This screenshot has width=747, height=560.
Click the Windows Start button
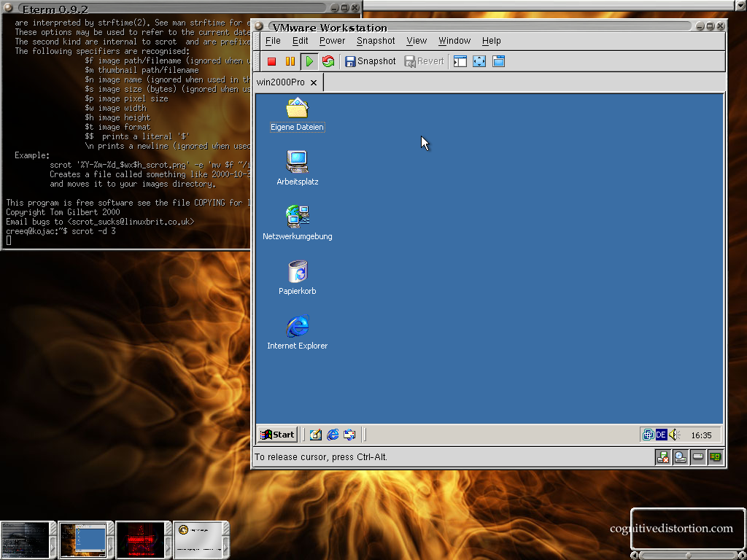278,435
